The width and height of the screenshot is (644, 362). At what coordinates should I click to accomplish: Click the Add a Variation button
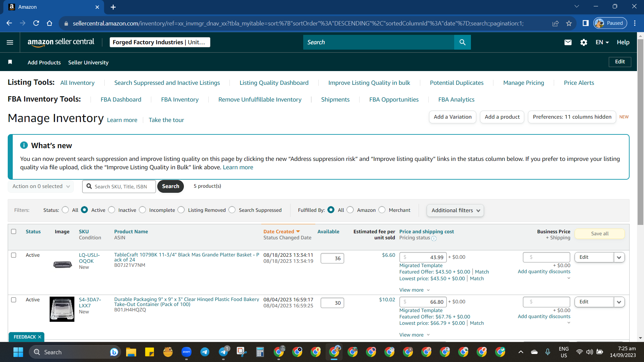(x=452, y=117)
